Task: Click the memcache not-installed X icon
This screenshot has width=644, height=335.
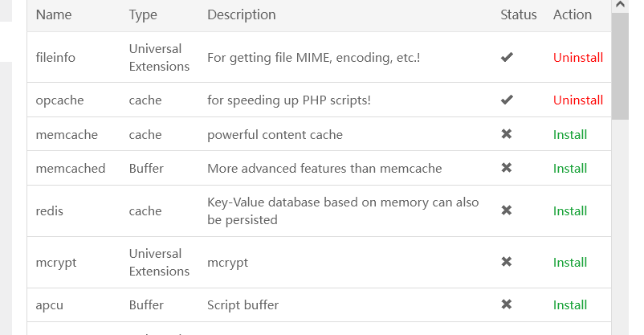Action: point(506,134)
